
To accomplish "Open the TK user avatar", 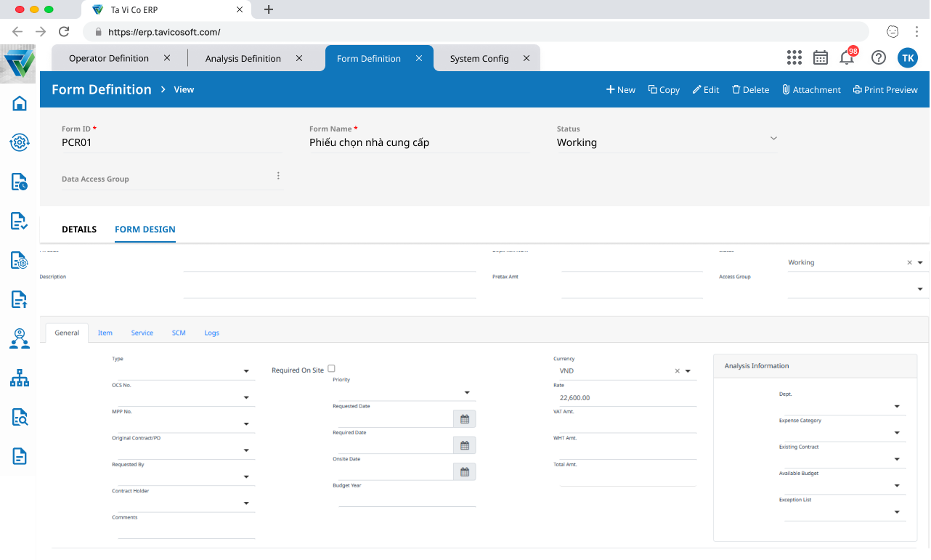I will [x=908, y=58].
